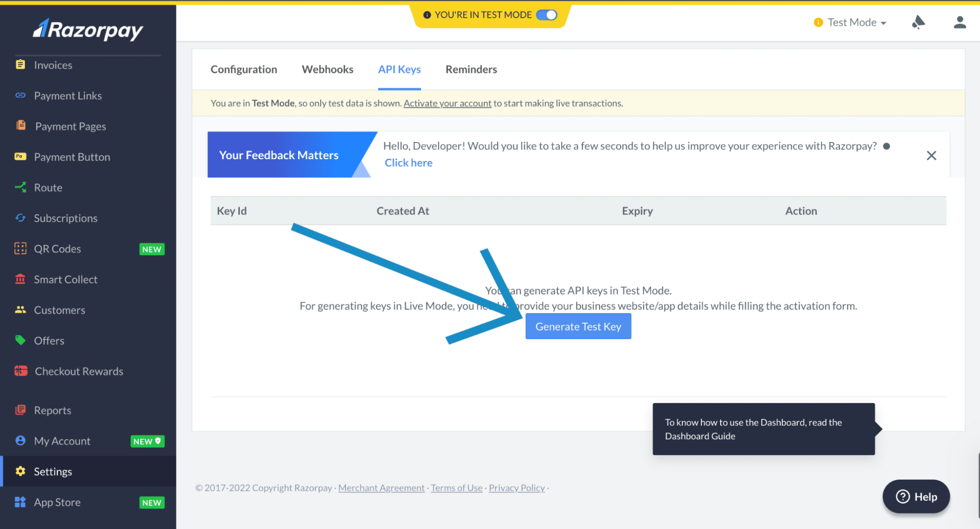
Task: Click the Offers tag icon in sidebar
Action: [20, 341]
